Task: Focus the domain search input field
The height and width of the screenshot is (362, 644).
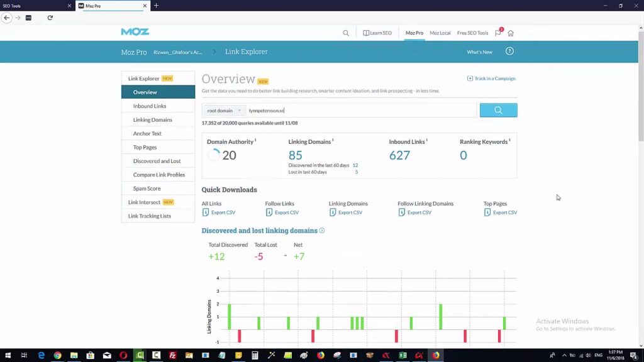Action: [x=362, y=111]
